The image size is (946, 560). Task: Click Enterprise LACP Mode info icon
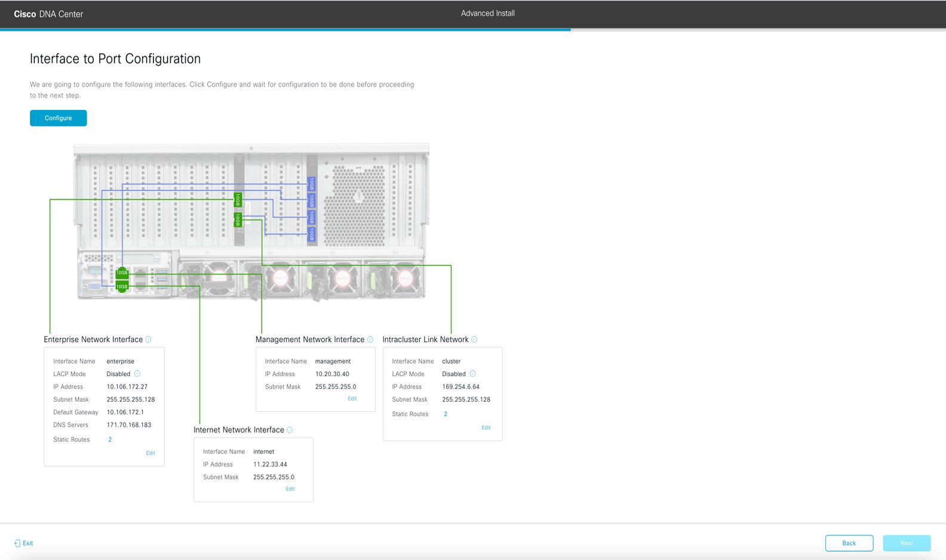(x=137, y=374)
